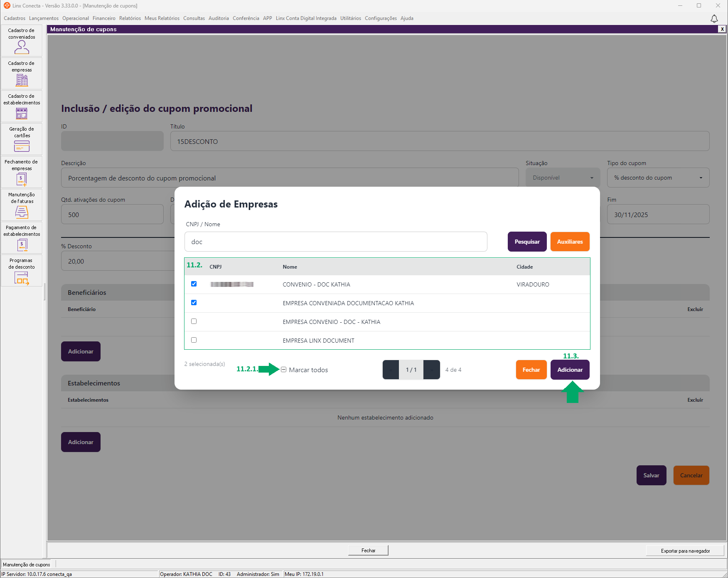Click Adicionar under Estabelecimentos

coord(81,442)
